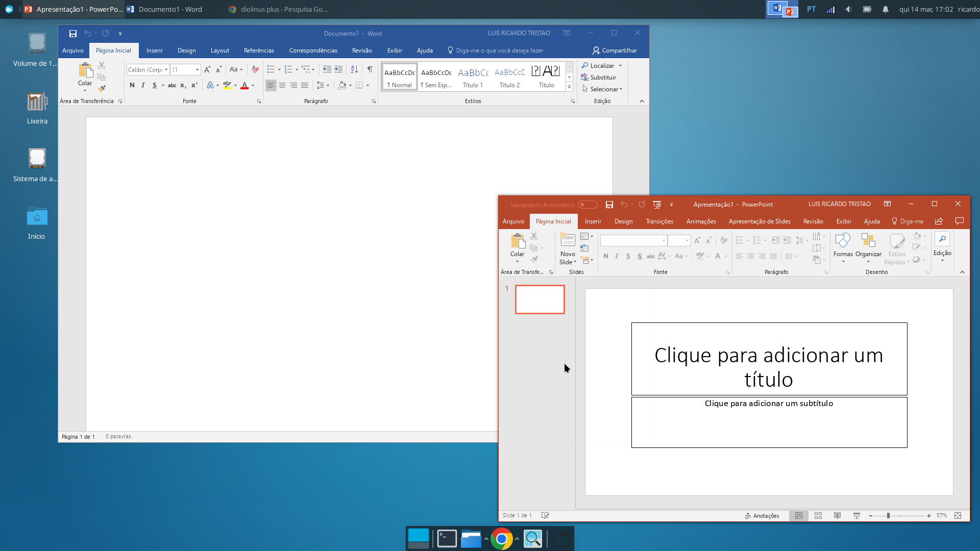Click Format Painter in Word
The width and height of the screenshot is (980, 551).
(x=102, y=88)
